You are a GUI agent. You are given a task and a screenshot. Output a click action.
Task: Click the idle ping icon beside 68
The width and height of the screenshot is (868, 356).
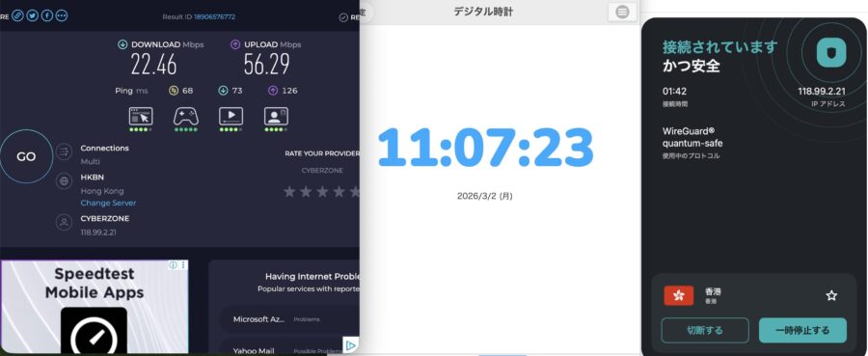click(x=174, y=91)
